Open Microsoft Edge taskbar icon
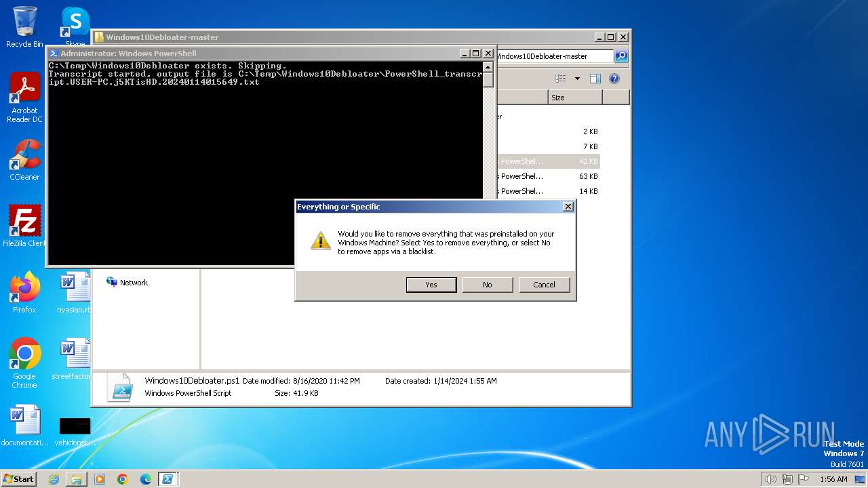 [146, 479]
